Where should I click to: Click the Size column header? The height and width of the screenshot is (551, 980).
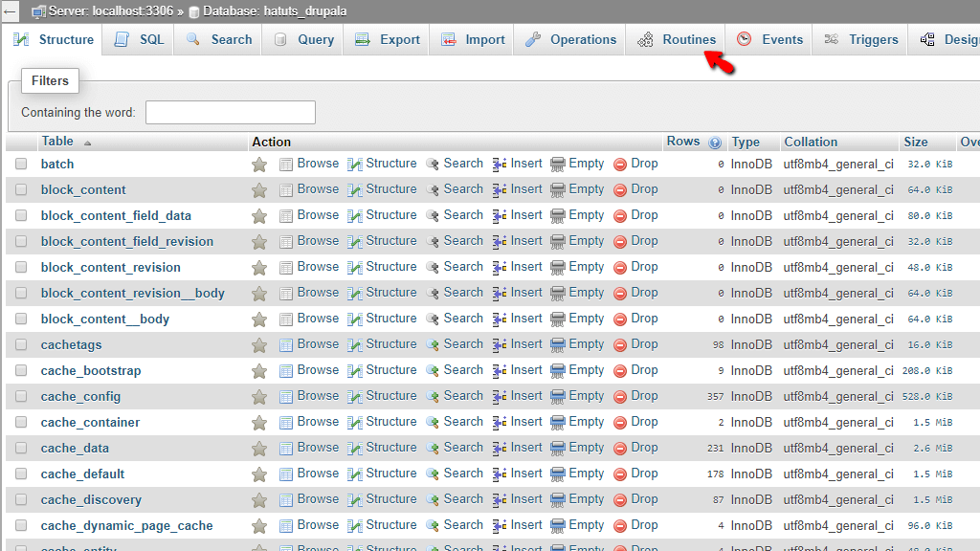pyautogui.click(x=916, y=142)
